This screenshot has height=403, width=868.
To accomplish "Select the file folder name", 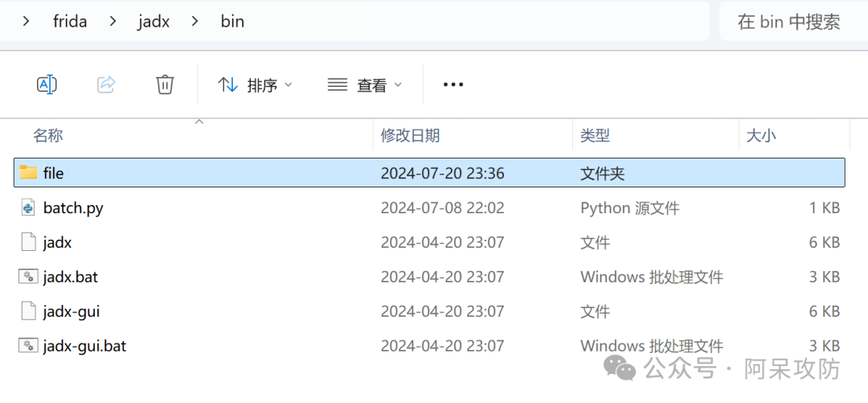I will pos(53,174).
